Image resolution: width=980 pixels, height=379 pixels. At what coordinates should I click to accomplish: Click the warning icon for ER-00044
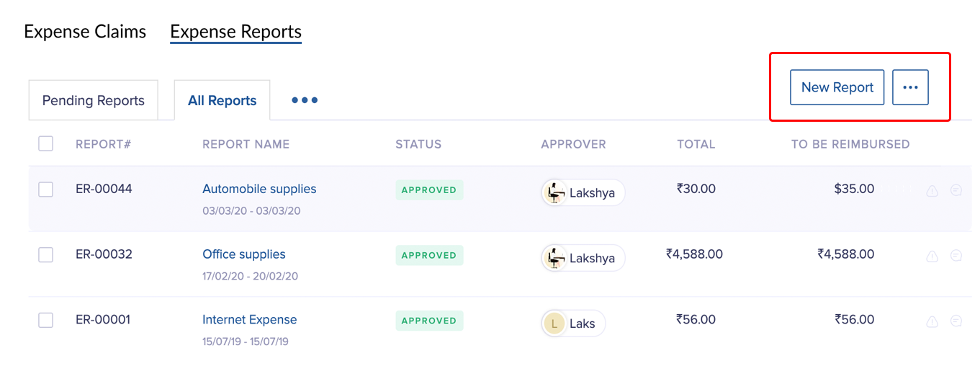point(932,191)
